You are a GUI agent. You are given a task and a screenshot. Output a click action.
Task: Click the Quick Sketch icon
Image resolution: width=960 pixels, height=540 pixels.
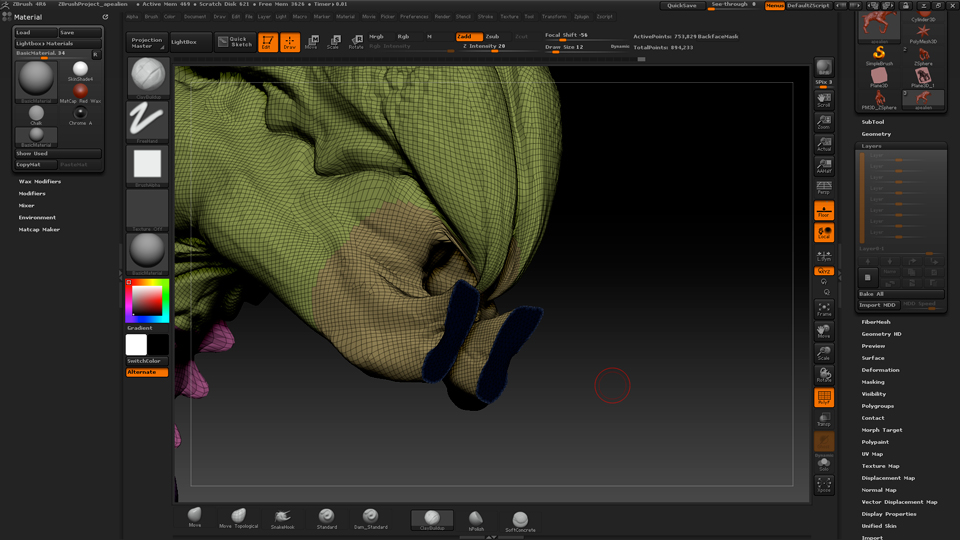[x=236, y=42]
